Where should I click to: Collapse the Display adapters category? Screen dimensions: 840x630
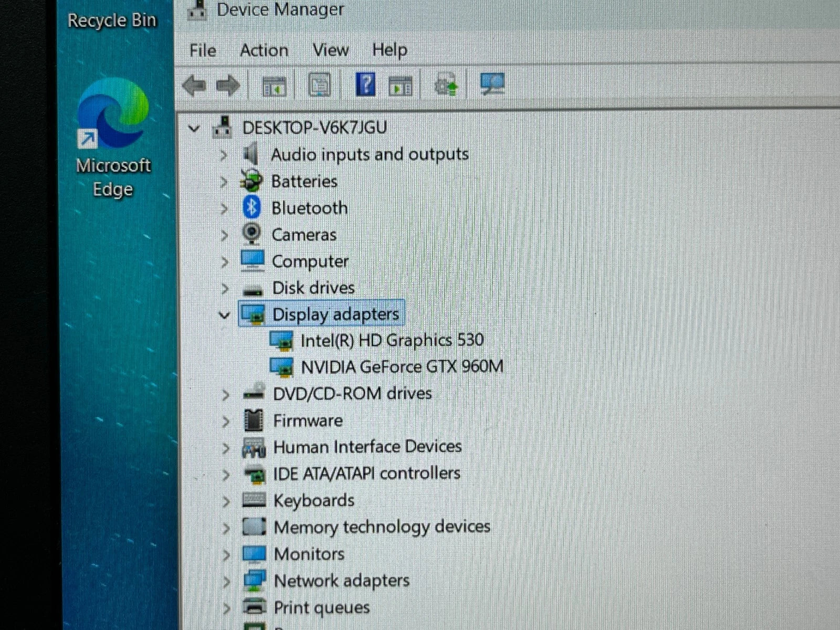(224, 315)
